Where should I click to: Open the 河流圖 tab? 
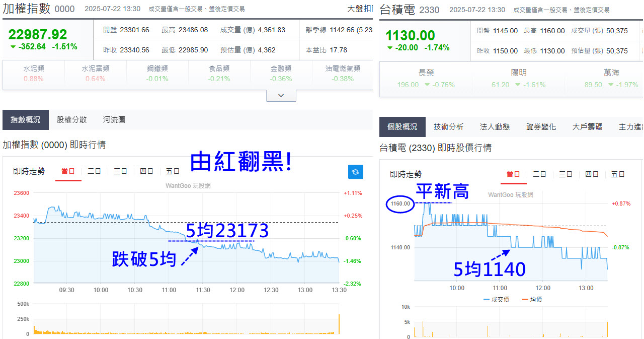pos(114,120)
